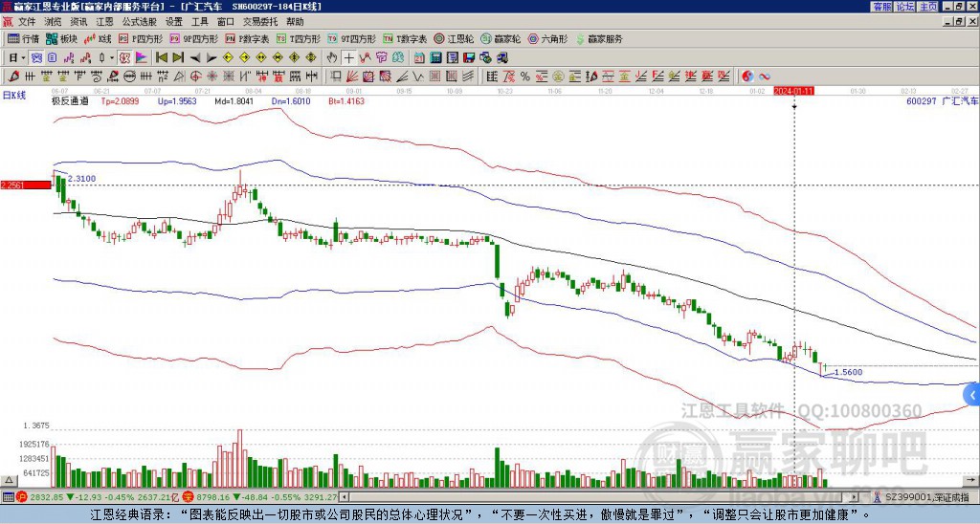The height and width of the screenshot is (524, 980).
Task: Click the horizontal scrollbar left arrow
Action: click(344, 497)
